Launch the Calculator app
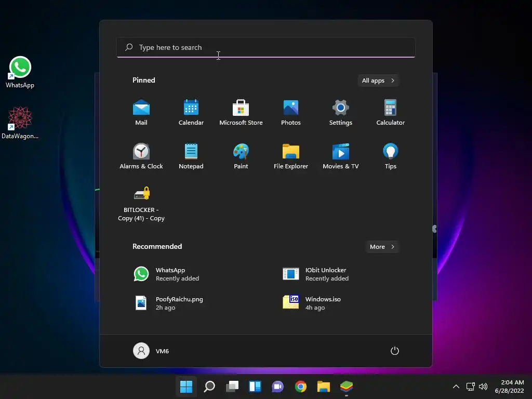The width and height of the screenshot is (532, 399). (x=391, y=113)
